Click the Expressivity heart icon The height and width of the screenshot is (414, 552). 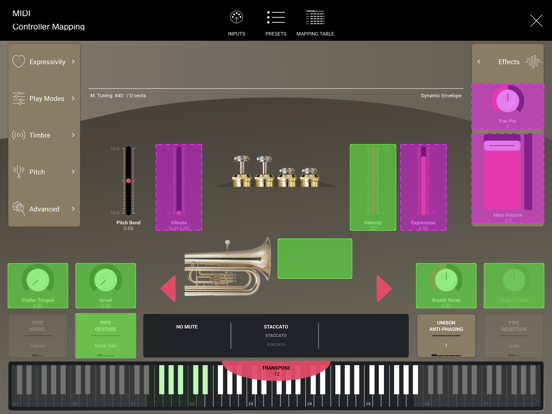[x=19, y=61]
